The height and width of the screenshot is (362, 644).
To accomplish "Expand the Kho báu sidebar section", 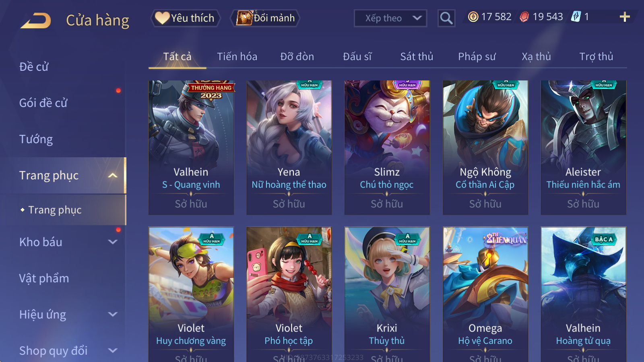I will (x=113, y=242).
